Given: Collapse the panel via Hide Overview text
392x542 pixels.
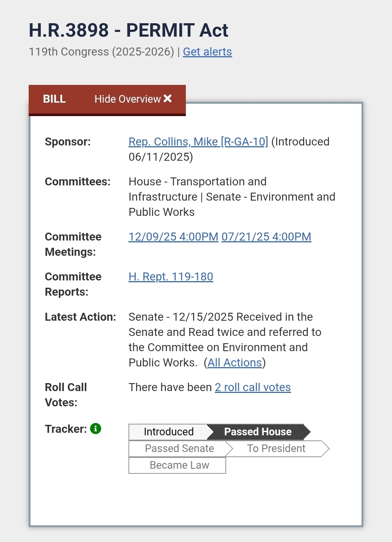Looking at the screenshot, I should (x=127, y=99).
